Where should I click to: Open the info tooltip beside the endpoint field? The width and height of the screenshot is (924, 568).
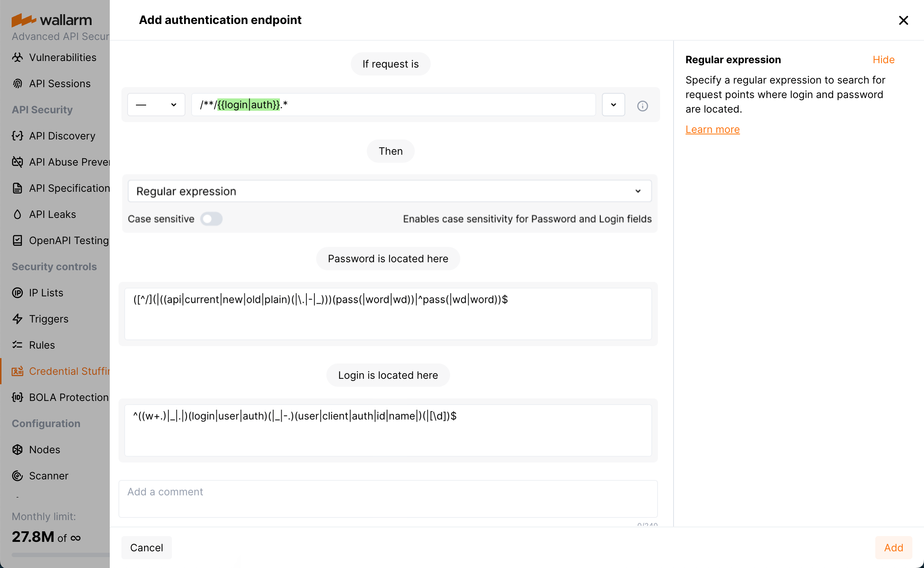point(642,106)
